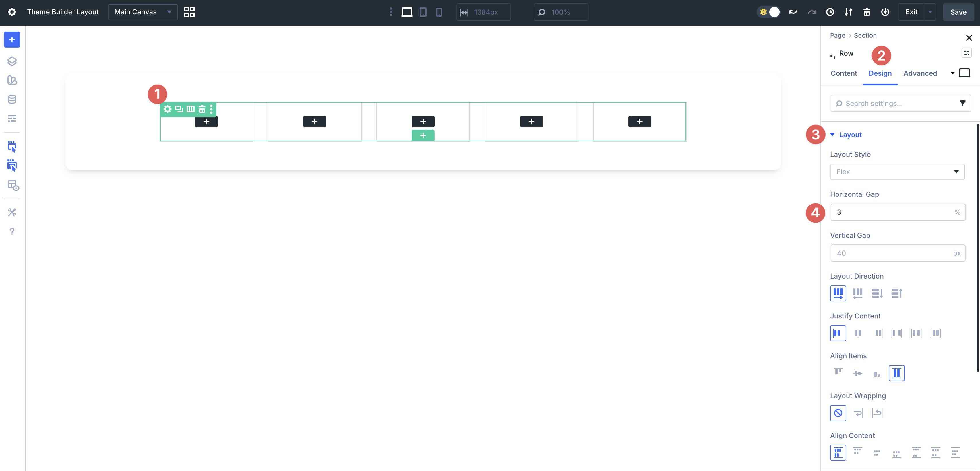Switch to the Advanced tab
980x471 pixels.
click(920, 73)
